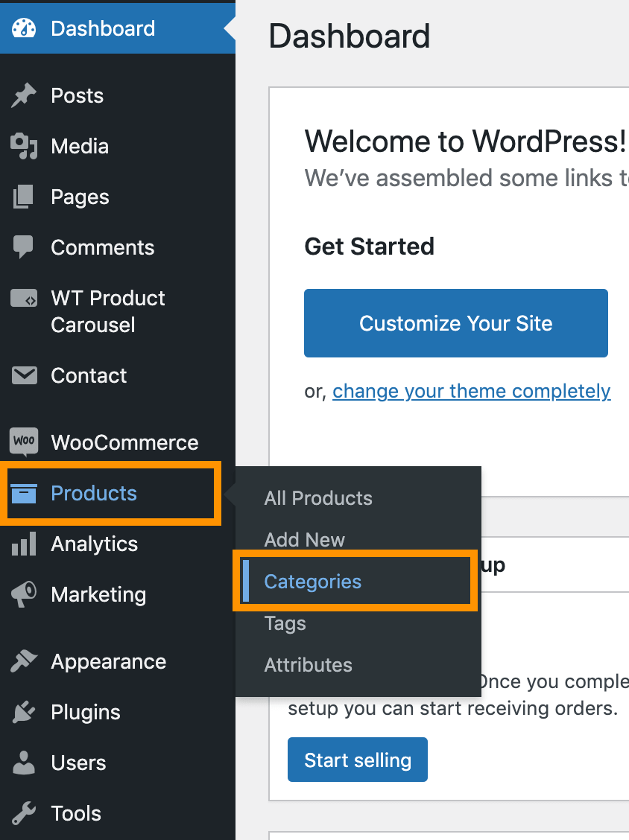The width and height of the screenshot is (629, 840).
Task: Select Tools in the sidebar
Action: pyautogui.click(x=118, y=813)
